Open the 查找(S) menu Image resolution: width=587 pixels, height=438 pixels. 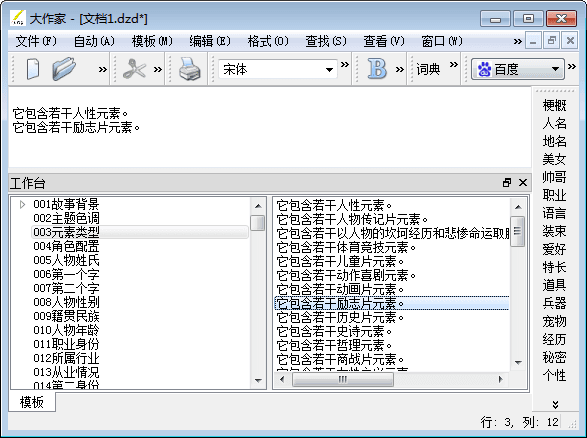point(326,41)
